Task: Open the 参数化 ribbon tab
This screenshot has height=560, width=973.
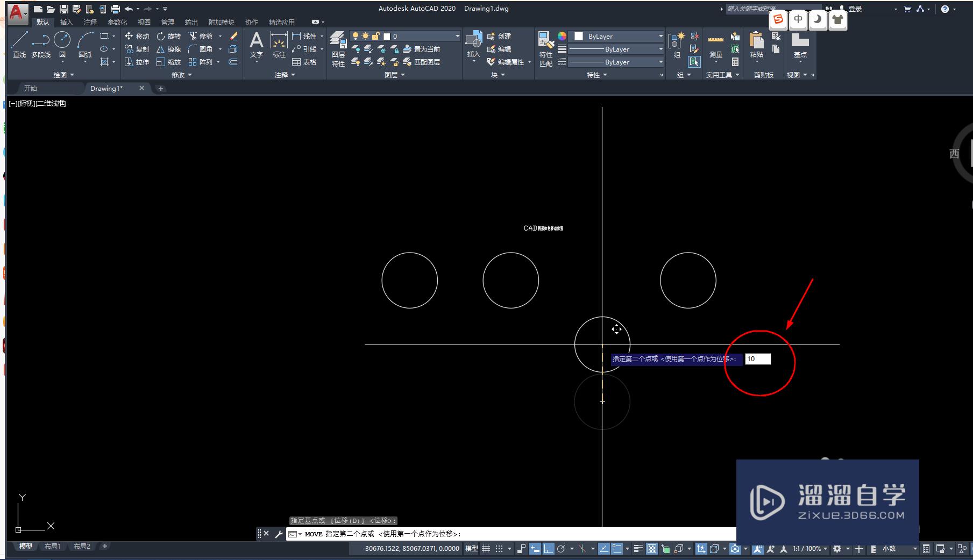Action: 117,22
